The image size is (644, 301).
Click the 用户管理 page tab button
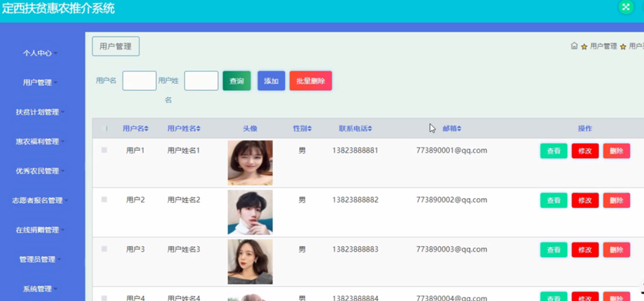point(115,46)
